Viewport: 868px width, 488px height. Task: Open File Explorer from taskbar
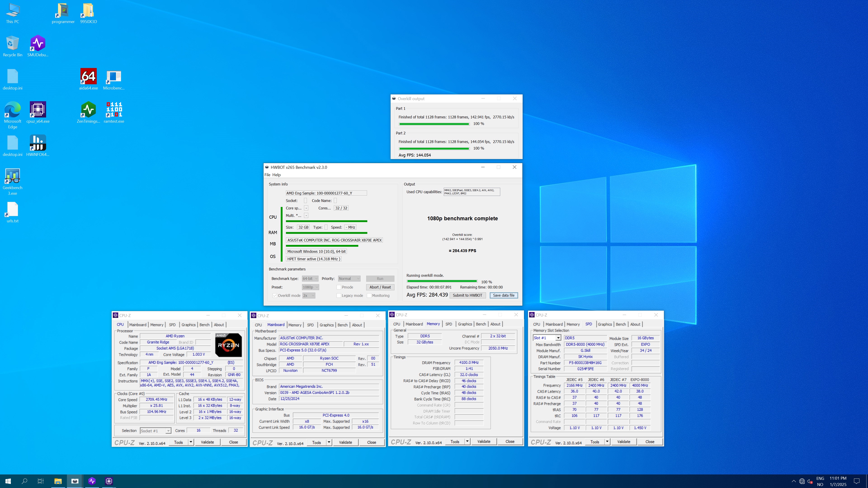pyautogui.click(x=58, y=481)
